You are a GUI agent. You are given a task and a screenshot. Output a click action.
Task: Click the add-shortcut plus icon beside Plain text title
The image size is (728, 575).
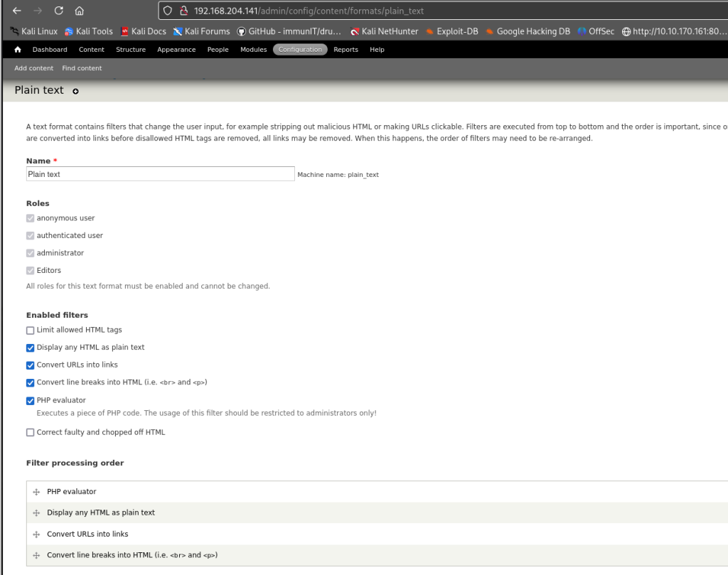click(x=76, y=91)
